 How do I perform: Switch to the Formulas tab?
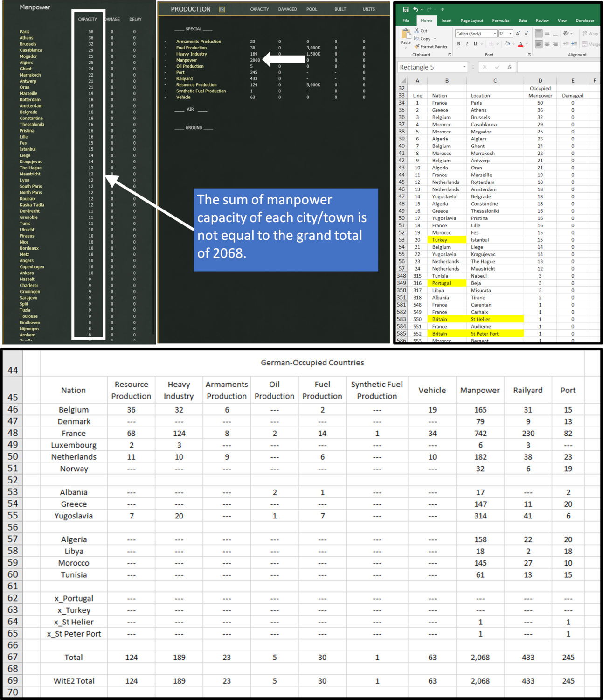click(500, 21)
